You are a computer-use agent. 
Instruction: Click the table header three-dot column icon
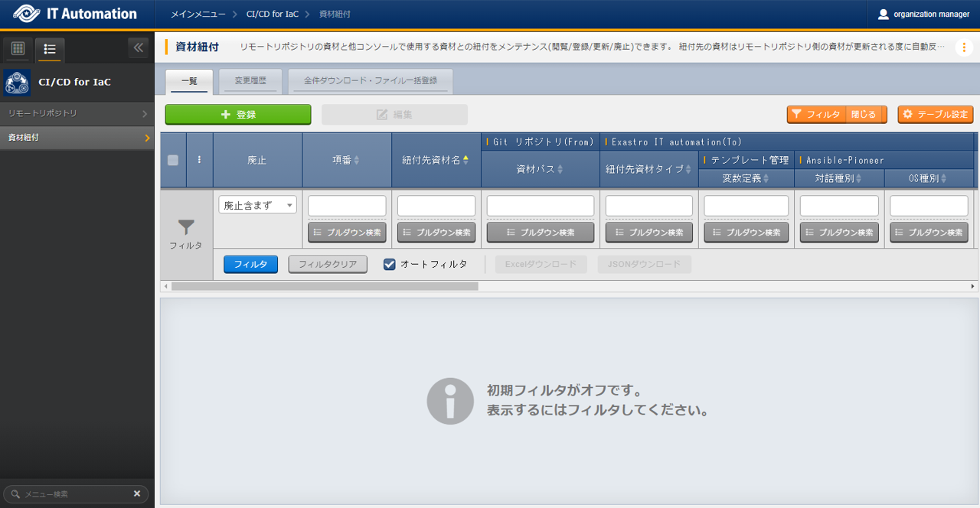click(x=200, y=160)
